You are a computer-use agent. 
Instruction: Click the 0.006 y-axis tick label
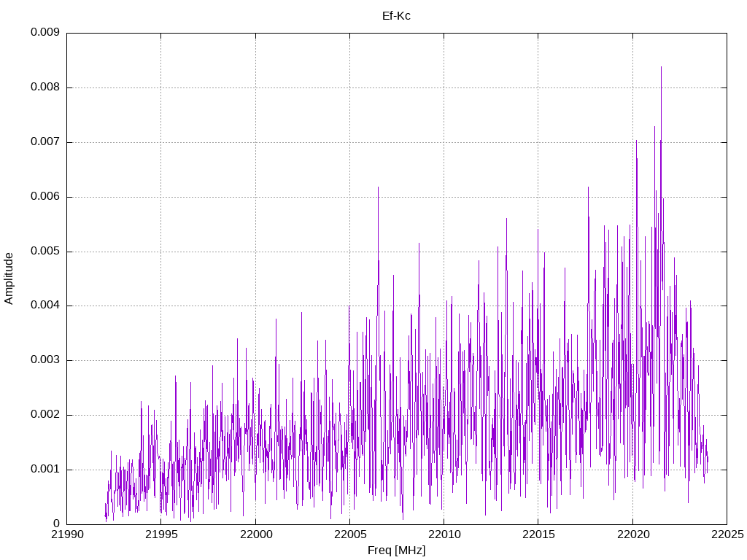click(45, 197)
